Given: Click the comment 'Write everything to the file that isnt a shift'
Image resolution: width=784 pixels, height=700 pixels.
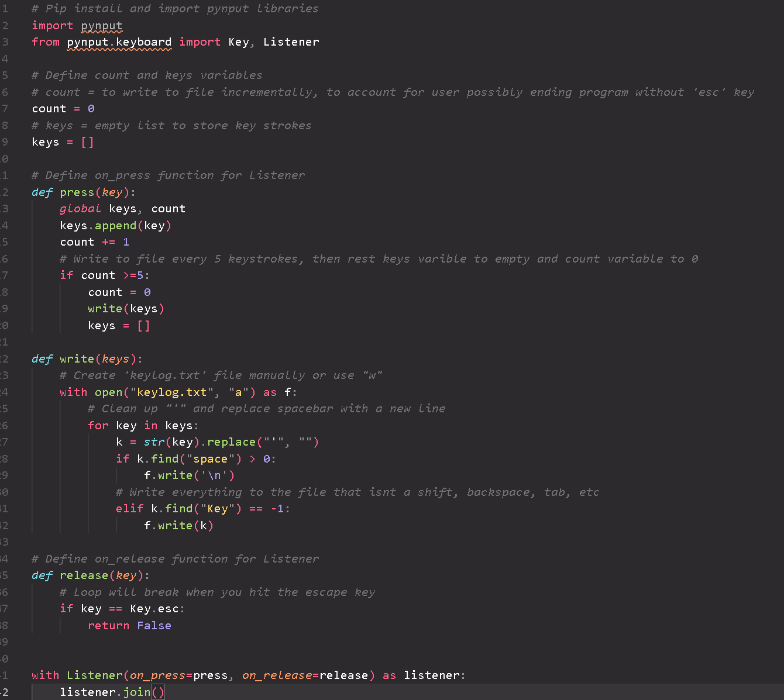Looking at the screenshot, I should (x=357, y=492).
